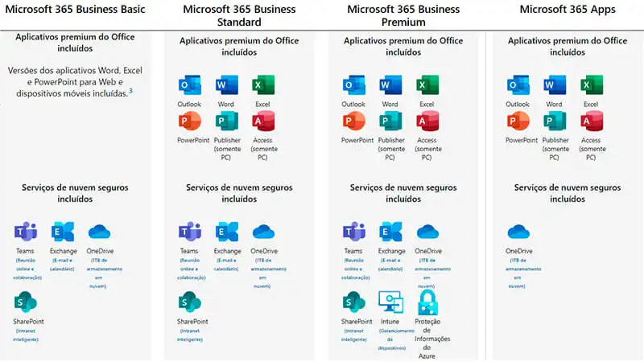Image resolution: width=644 pixels, height=362 pixels.
Task: Open the PowerPoint icon under Business Standard
Action: click(x=189, y=122)
